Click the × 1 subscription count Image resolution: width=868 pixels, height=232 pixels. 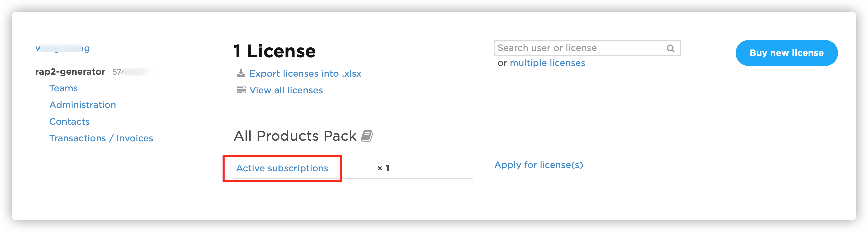383,168
